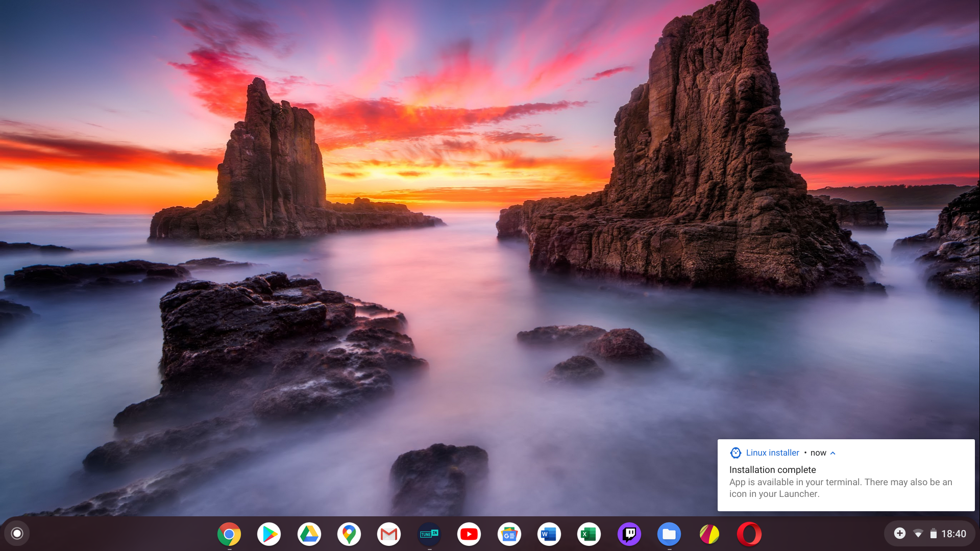Open Gmail from the shelf
Image resolution: width=980 pixels, height=551 pixels.
point(389,534)
